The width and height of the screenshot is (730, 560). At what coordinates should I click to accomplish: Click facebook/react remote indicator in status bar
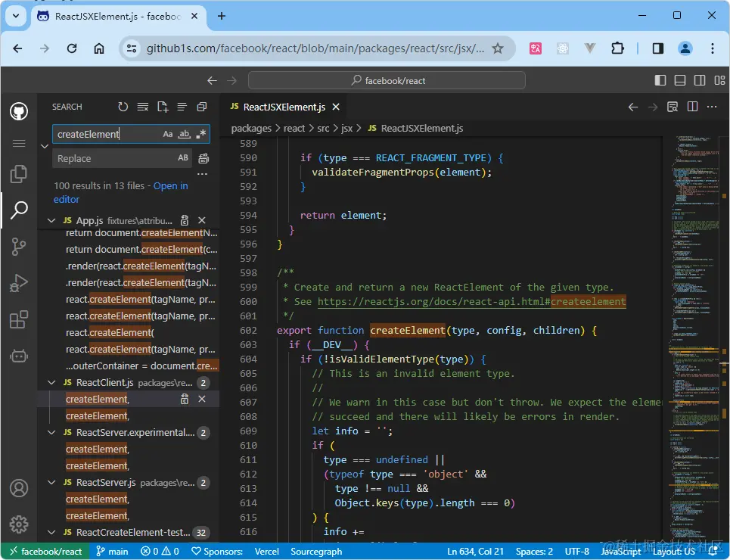tap(45, 552)
